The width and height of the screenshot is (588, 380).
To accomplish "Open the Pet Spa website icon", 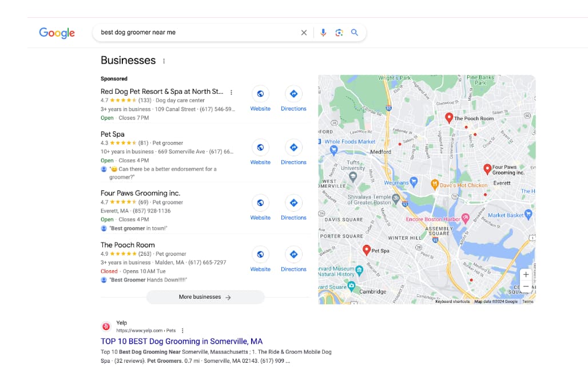I will [260, 148].
